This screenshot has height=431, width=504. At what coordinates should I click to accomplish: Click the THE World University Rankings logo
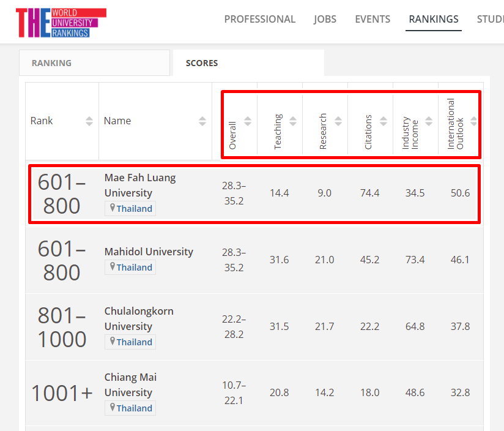point(61,23)
